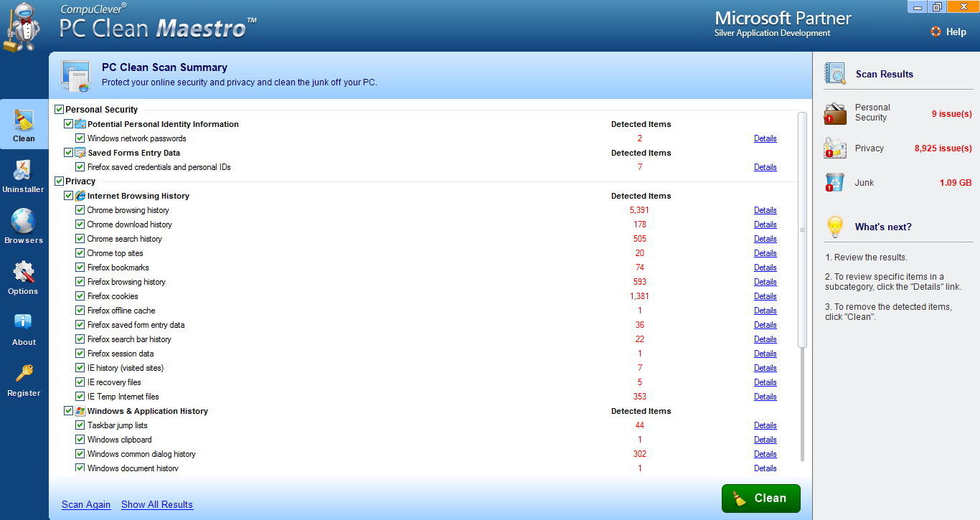Screen dimensions: 980x520
Task: Click the results list vertical scrollbar
Action: [x=802, y=230]
